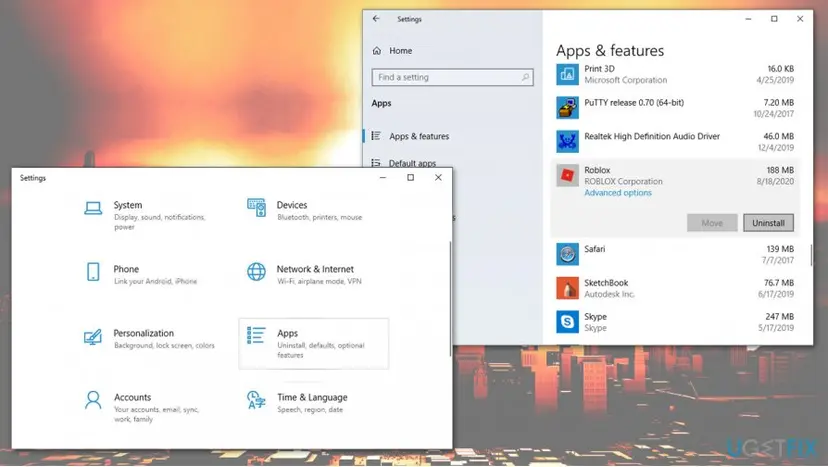
Task: Open Accounts person icon
Action: pyautogui.click(x=93, y=400)
